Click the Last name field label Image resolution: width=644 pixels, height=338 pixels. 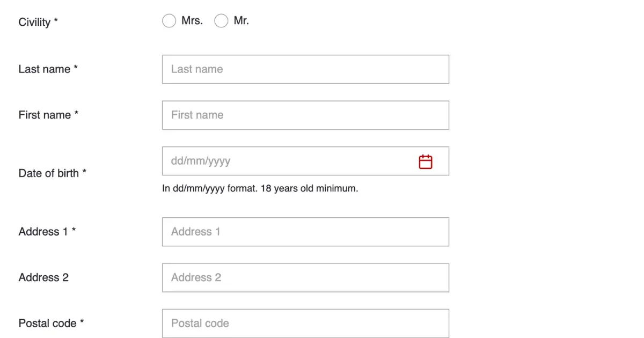(x=48, y=69)
